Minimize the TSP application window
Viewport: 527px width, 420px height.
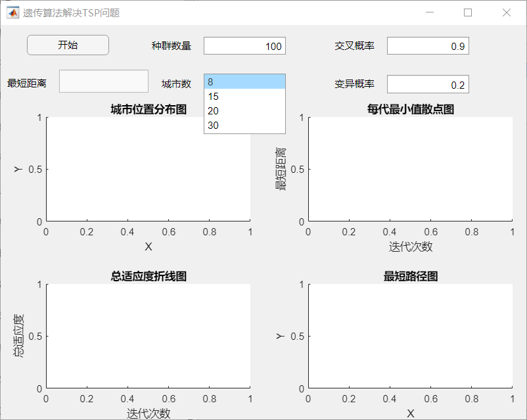429,12
